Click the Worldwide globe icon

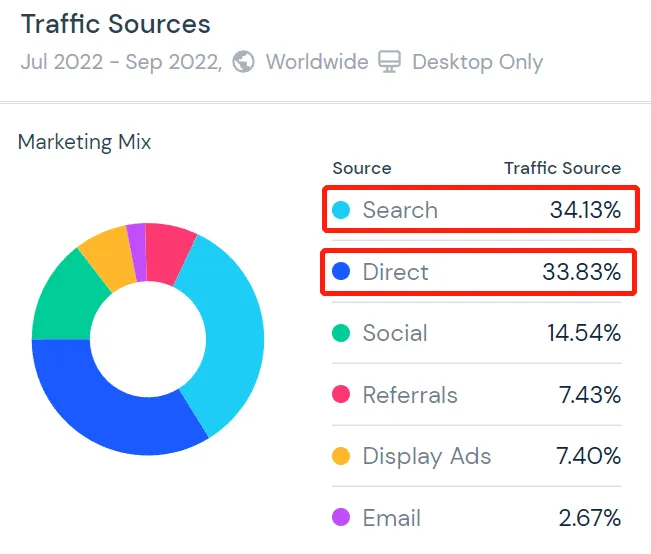[x=243, y=61]
